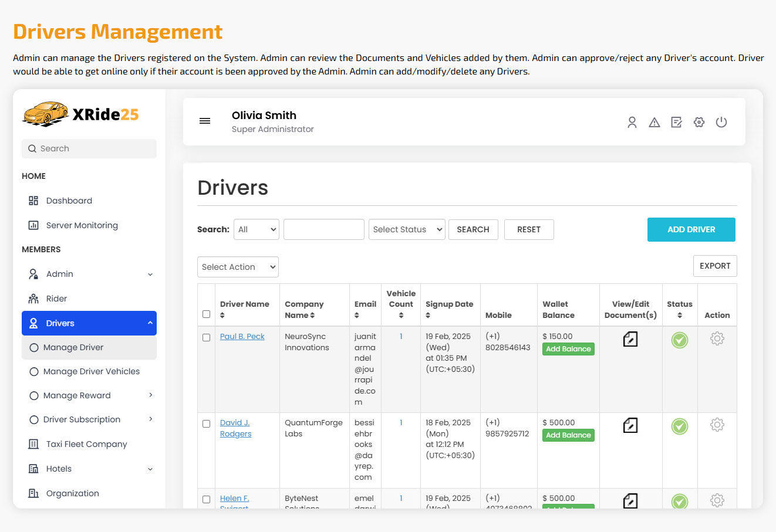Screen dimensions: 776x532
Task: Click the hamburger menu icon
Action: (205, 121)
